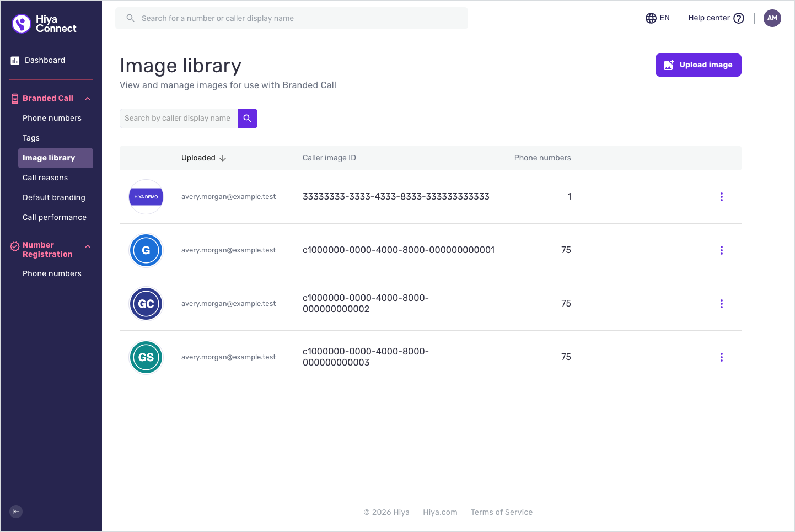Viewport: 795px width, 532px height.
Task: Open the Tags page
Action: point(31,138)
